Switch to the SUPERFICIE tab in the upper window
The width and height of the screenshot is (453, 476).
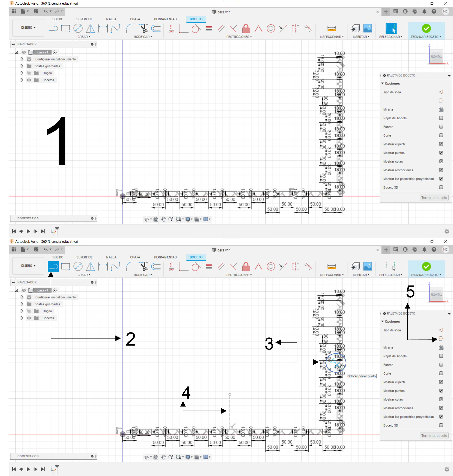tap(84, 19)
